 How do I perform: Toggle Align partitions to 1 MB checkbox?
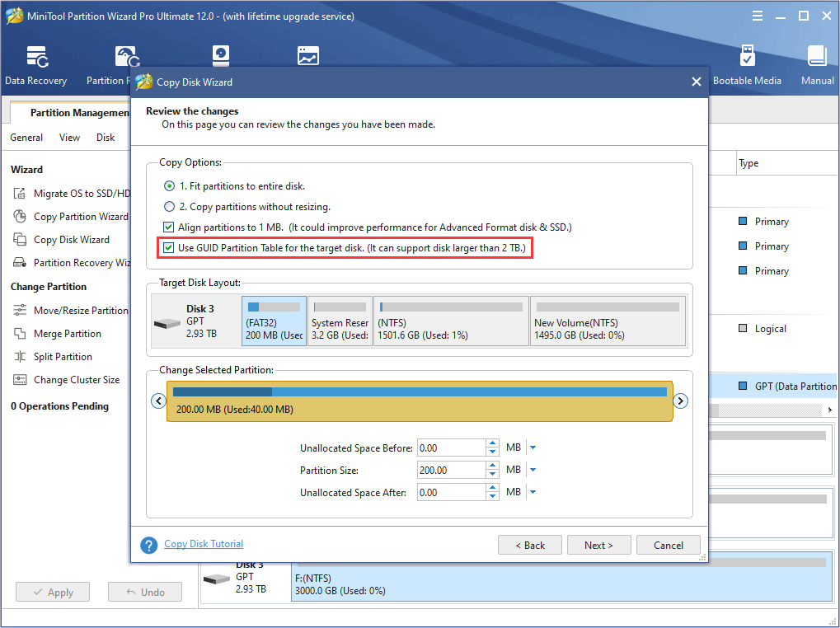tap(168, 227)
